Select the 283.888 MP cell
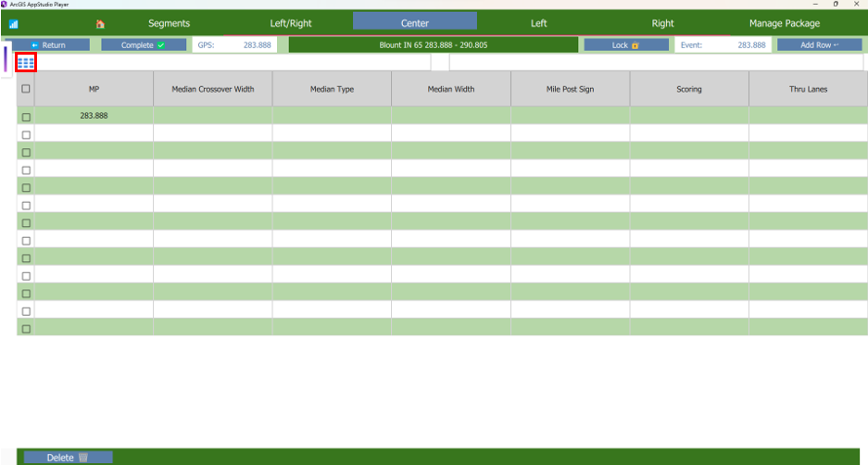868x465 pixels. (94, 115)
